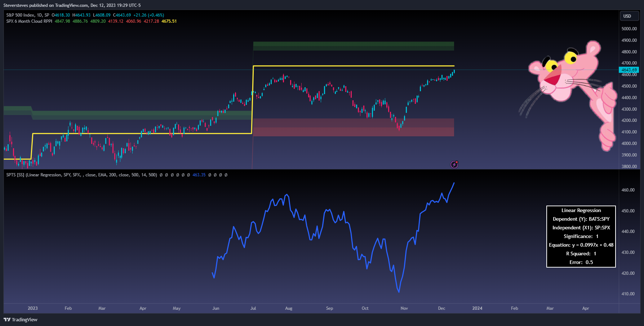
Task: Click the May time axis label
Action: pos(177,308)
